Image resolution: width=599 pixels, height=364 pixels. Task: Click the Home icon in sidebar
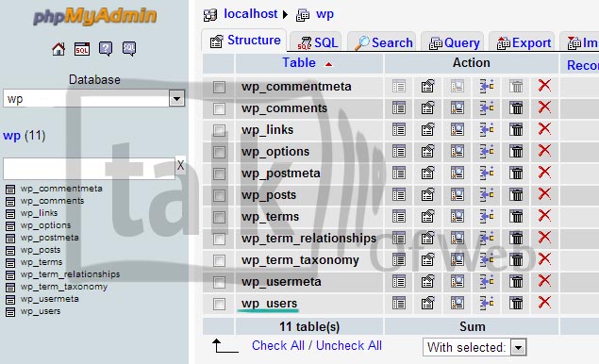point(58,49)
